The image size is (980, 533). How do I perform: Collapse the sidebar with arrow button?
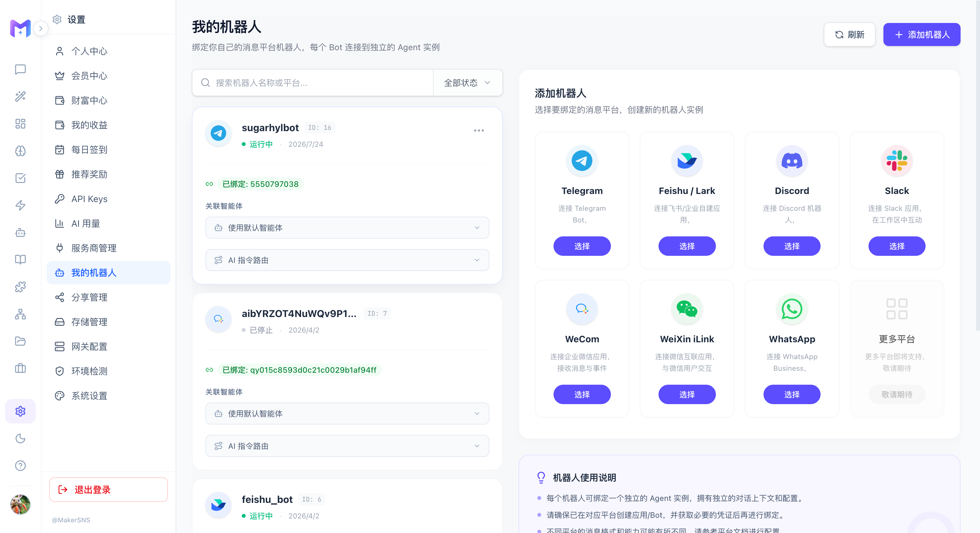coord(41,28)
